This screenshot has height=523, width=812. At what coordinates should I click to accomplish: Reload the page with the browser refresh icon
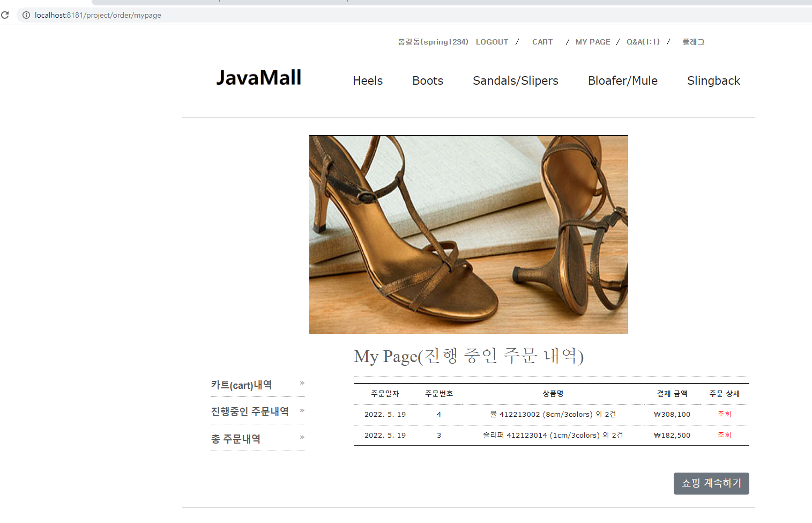5,15
